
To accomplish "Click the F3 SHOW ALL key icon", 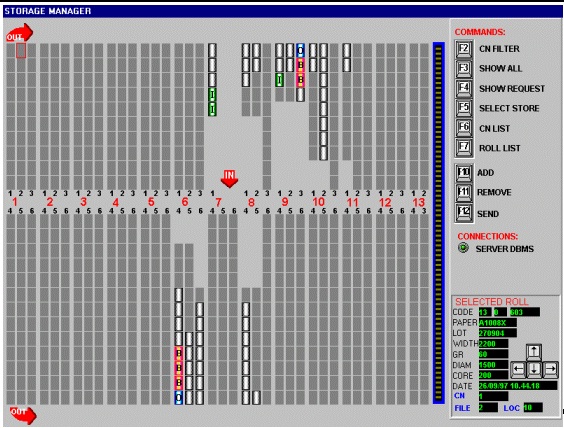I will 464,69.
